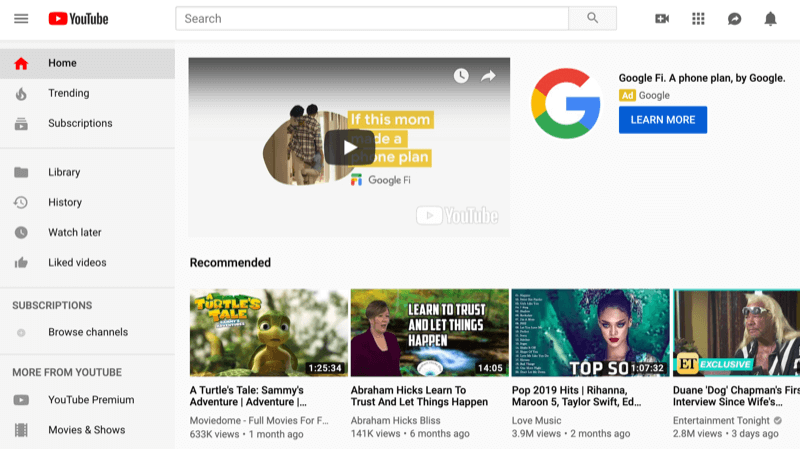The image size is (800, 449).
Task: Open the hamburger guide menu
Action: (21, 19)
